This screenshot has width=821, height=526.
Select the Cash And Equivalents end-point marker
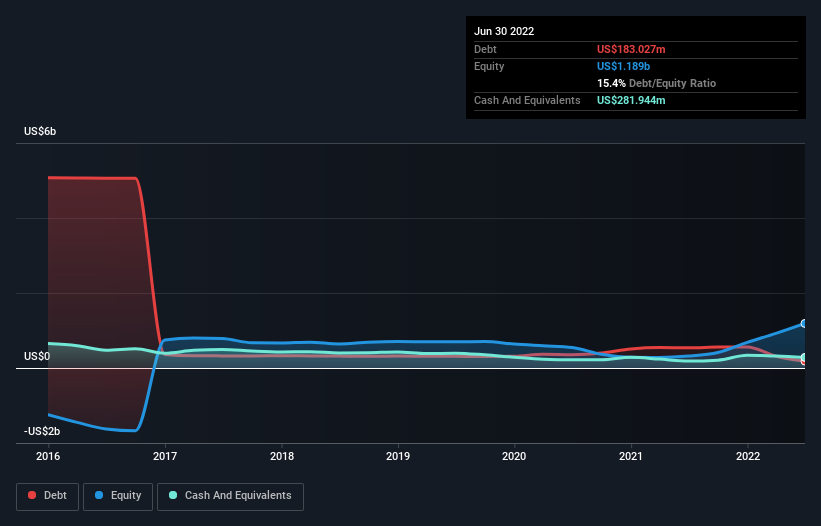tap(804, 357)
